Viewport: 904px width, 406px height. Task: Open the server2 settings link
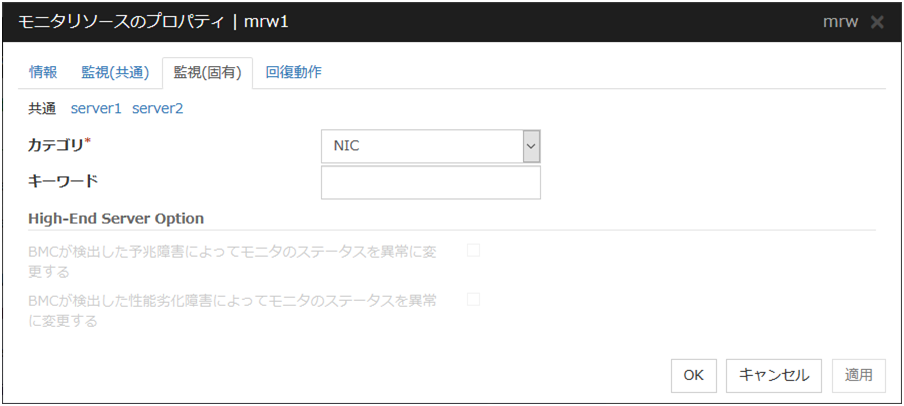(x=157, y=108)
